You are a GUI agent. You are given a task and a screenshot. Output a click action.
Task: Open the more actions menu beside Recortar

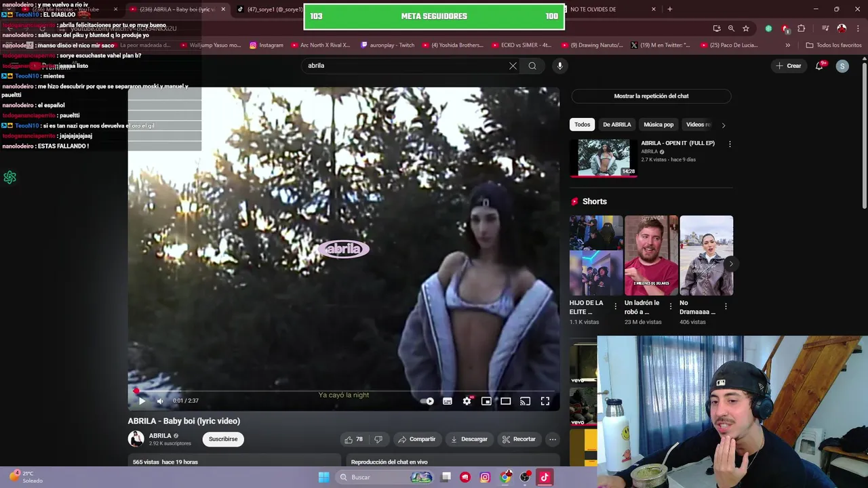point(553,439)
